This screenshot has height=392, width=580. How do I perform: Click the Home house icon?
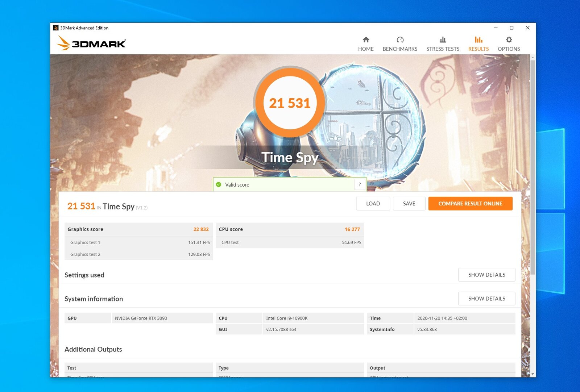pos(366,39)
